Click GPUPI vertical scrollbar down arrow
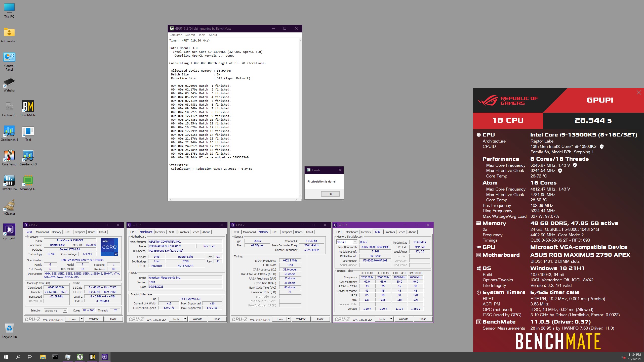Image resolution: width=644 pixels, height=362 pixels. (300, 196)
